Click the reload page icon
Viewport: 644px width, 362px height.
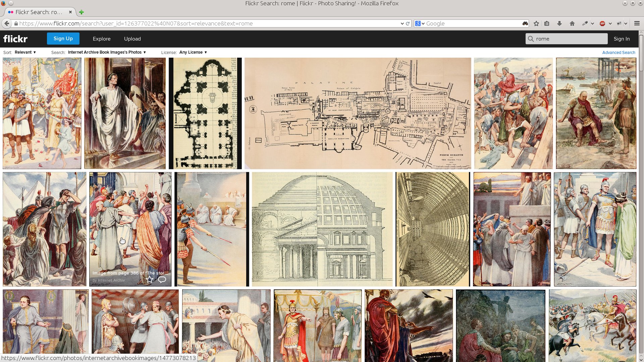point(408,23)
